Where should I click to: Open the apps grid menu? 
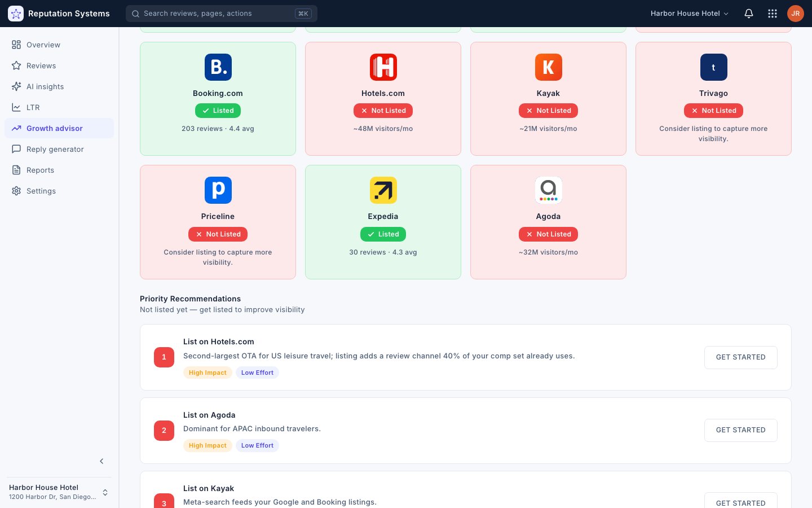[773, 14]
